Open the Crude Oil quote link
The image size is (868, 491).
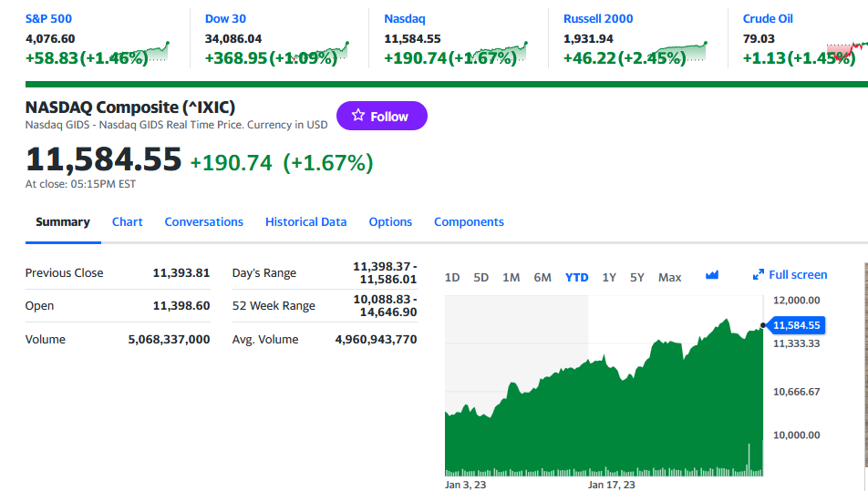click(768, 19)
